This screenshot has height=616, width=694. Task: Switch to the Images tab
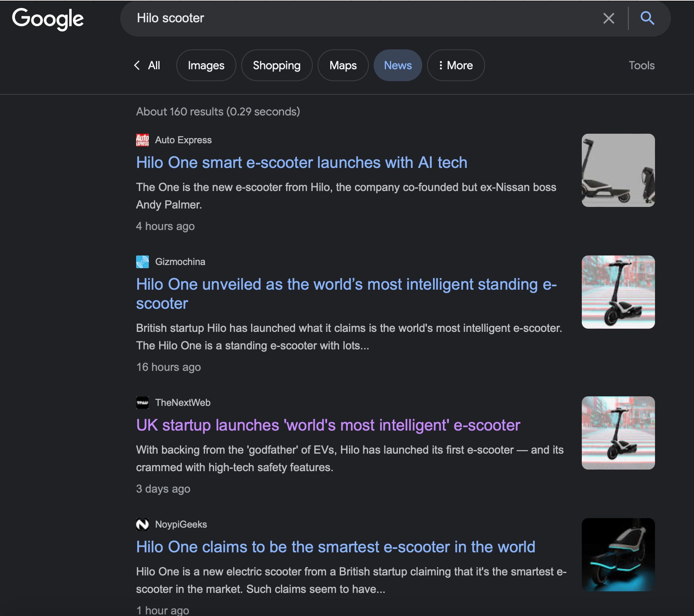click(206, 65)
